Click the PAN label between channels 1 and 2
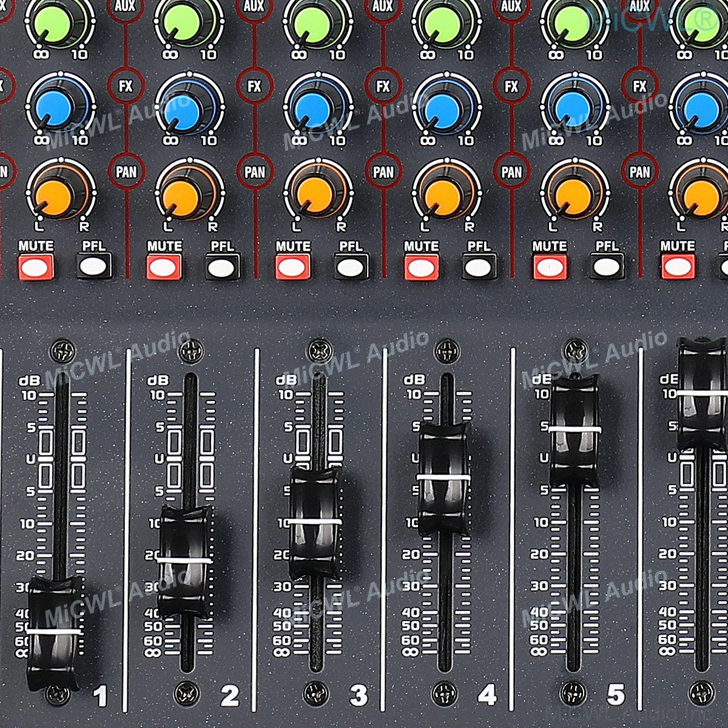Screen dimensions: 728x728 coord(126,172)
